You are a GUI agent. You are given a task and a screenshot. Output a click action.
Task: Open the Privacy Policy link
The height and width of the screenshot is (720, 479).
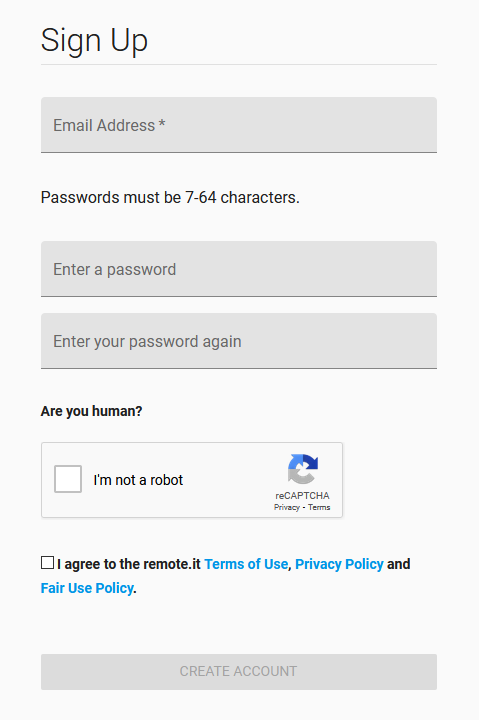[x=339, y=564]
